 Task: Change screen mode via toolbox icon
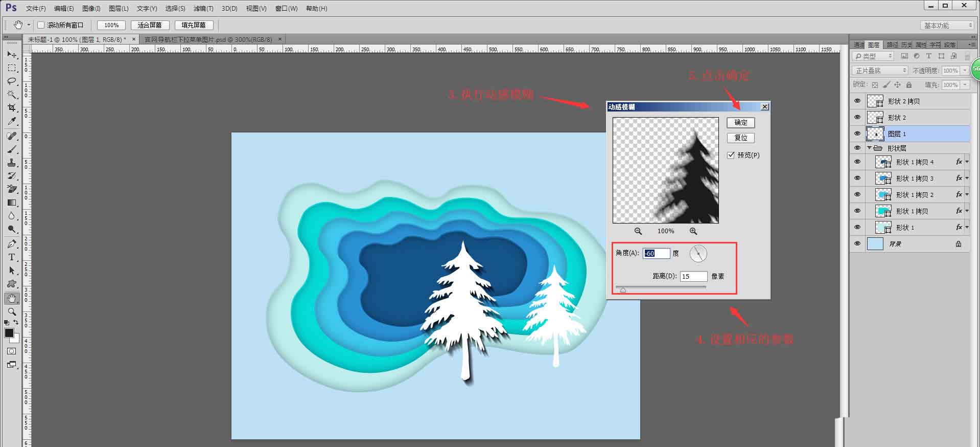(12, 365)
